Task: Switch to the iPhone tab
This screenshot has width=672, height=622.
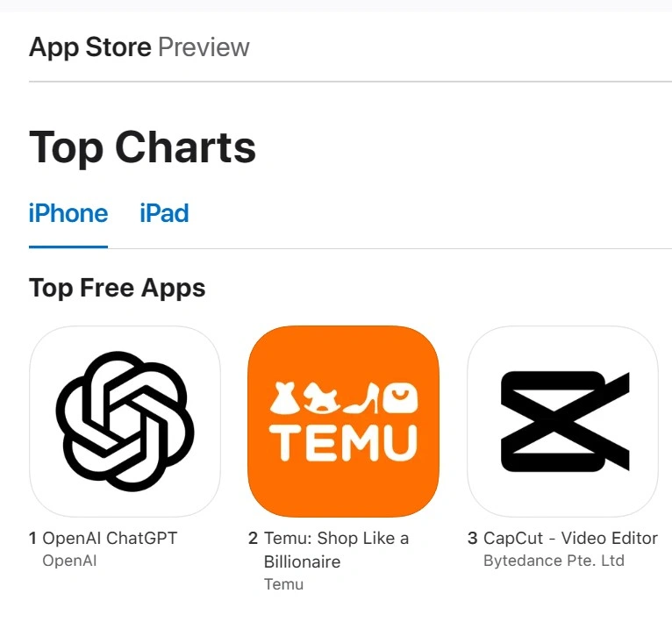Action: 68,213
